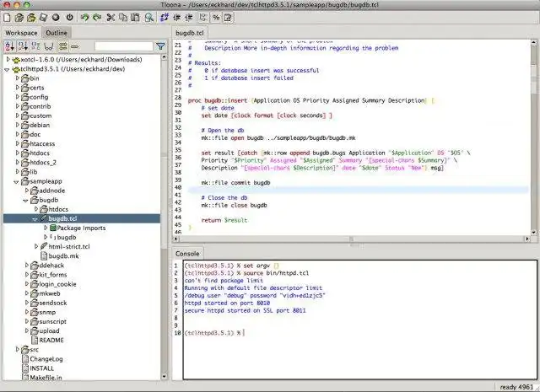Collapse the sampleapp folder
Viewport: 540px width, 392px height.
[18, 181]
